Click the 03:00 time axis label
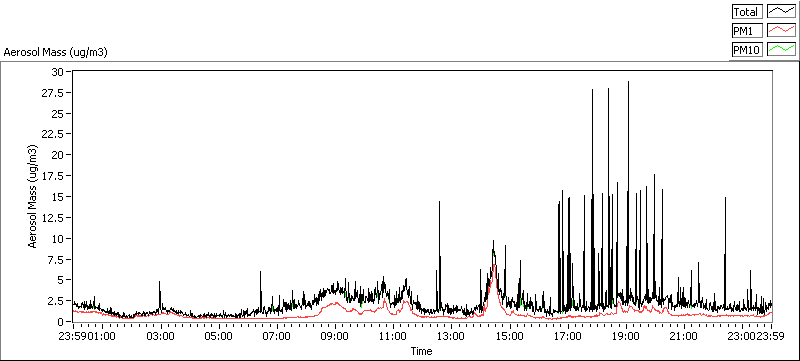 click(x=161, y=337)
